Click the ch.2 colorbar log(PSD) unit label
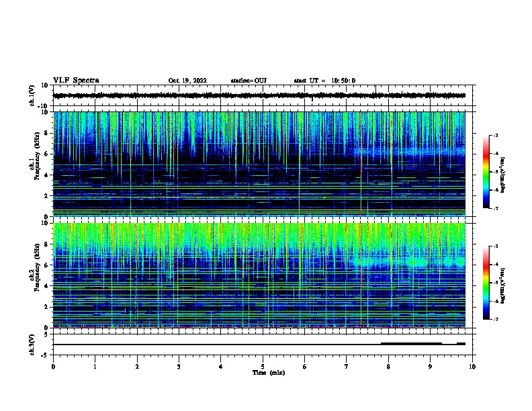Screen dimensions: 532x411 (x=502, y=285)
